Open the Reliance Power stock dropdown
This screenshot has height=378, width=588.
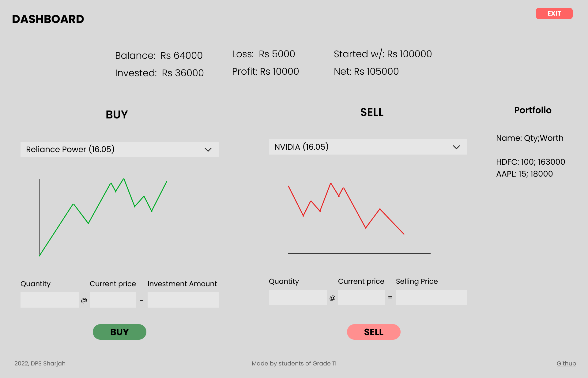click(x=119, y=149)
